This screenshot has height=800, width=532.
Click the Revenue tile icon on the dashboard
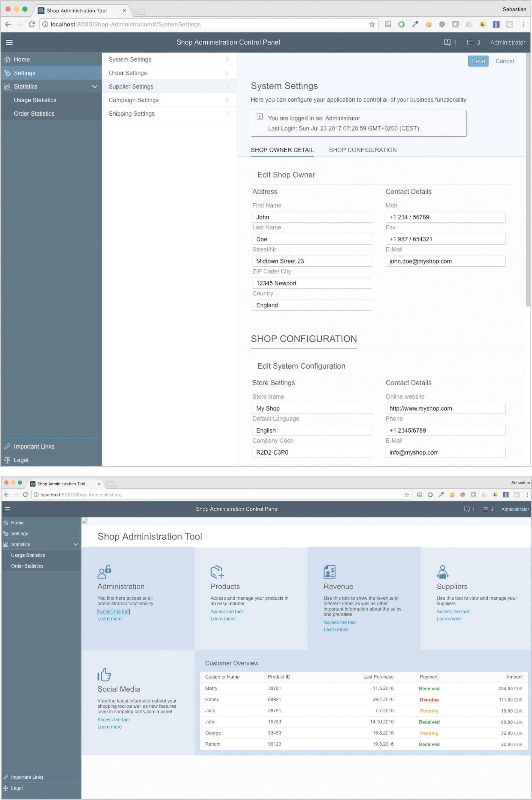click(329, 572)
